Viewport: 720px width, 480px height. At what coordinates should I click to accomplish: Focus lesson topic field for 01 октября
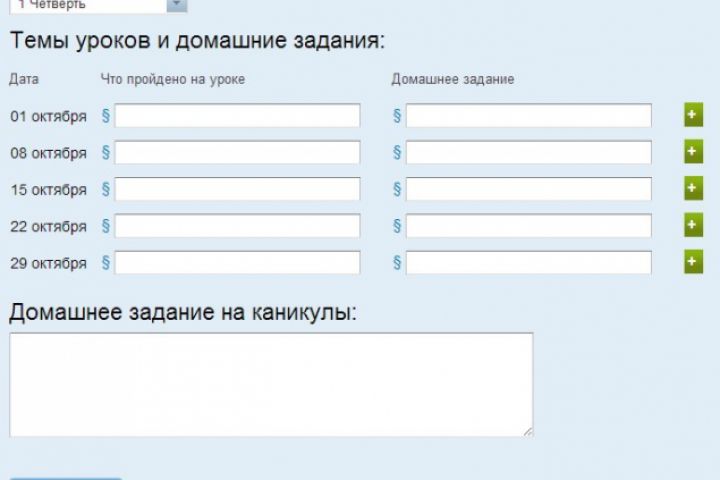click(237, 116)
